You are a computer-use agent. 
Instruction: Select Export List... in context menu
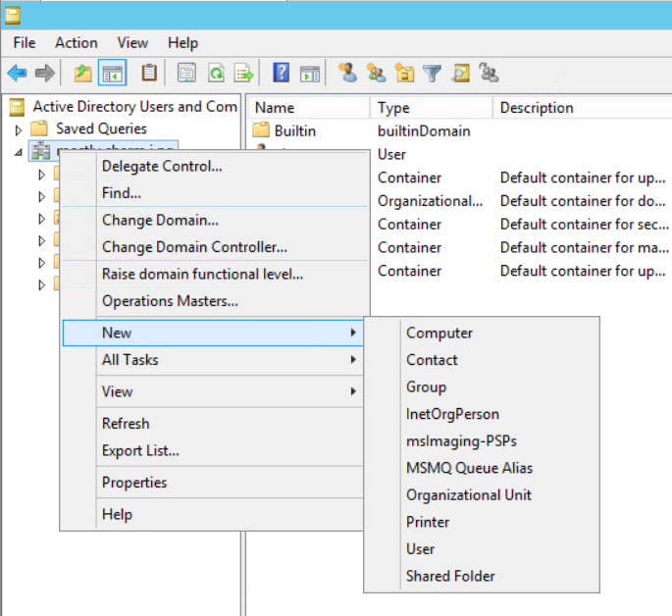[213, 450]
